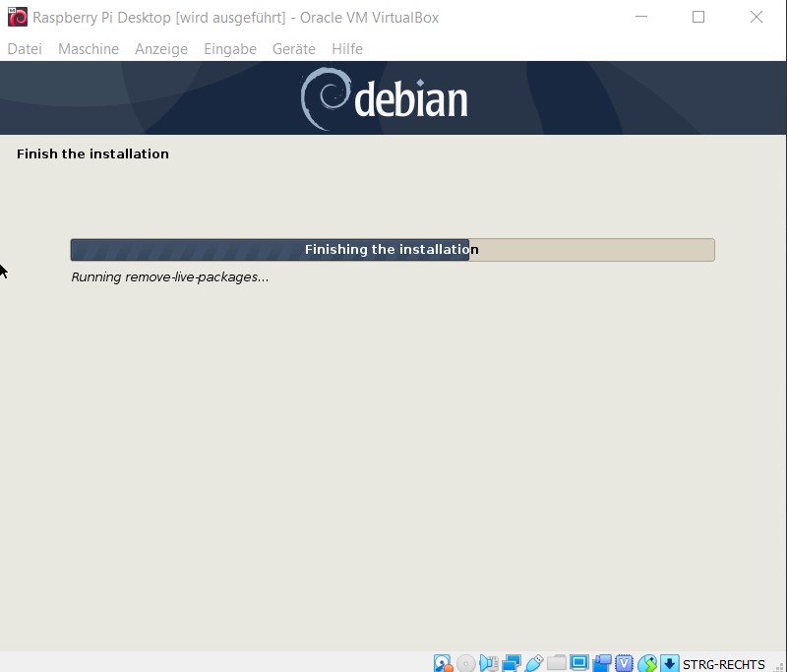787x672 pixels.
Task: Open the Eingabe menu
Action: [x=230, y=48]
